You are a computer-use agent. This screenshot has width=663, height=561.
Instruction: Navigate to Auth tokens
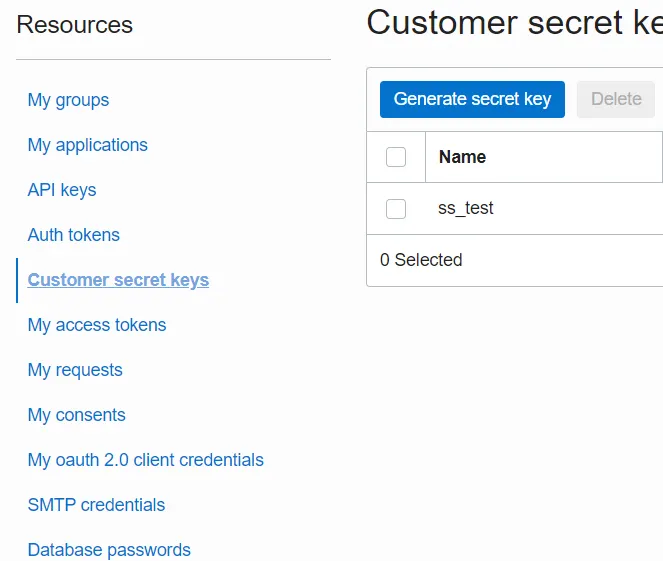coord(73,235)
